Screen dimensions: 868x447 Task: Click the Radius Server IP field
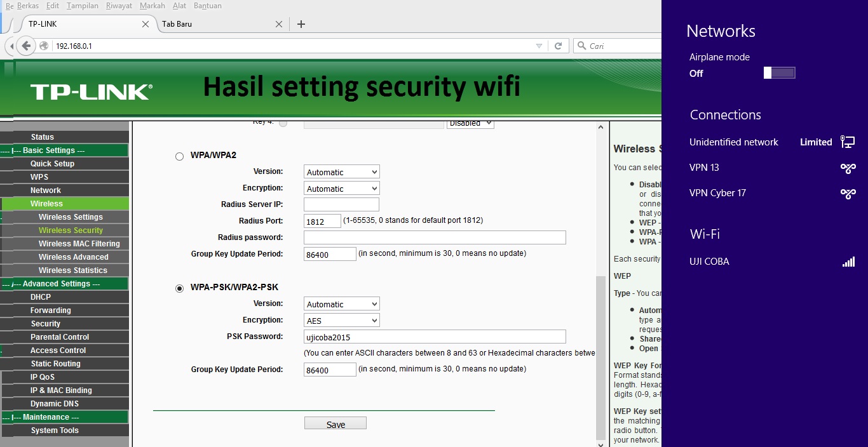coord(341,204)
